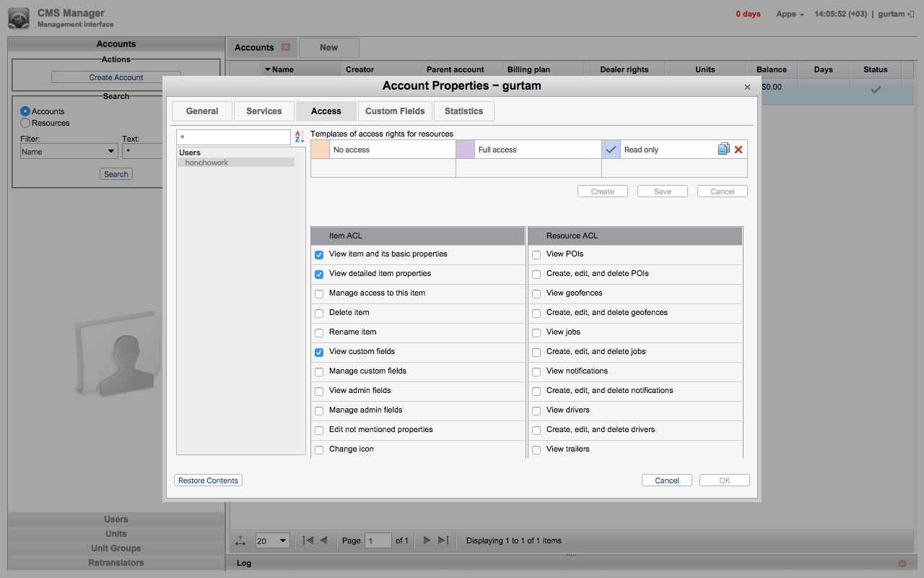Click the copy icon for Read only template
924x578 pixels.
[723, 150]
